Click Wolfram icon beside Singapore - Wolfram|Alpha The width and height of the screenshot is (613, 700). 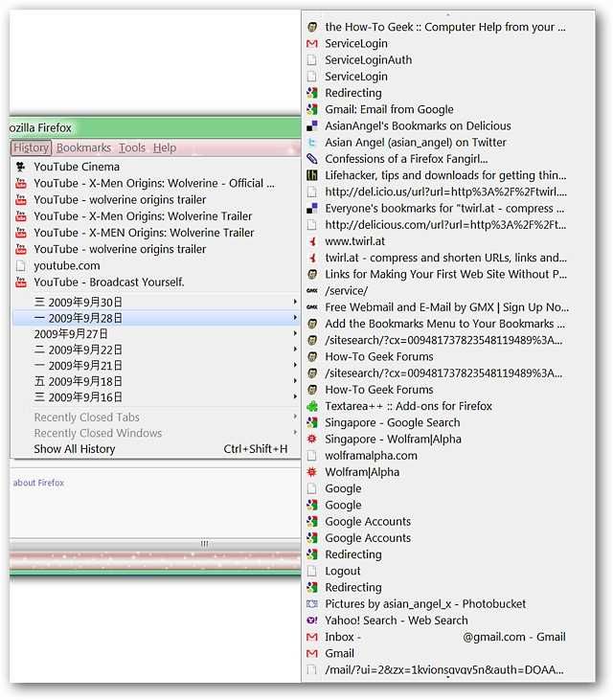(x=312, y=440)
